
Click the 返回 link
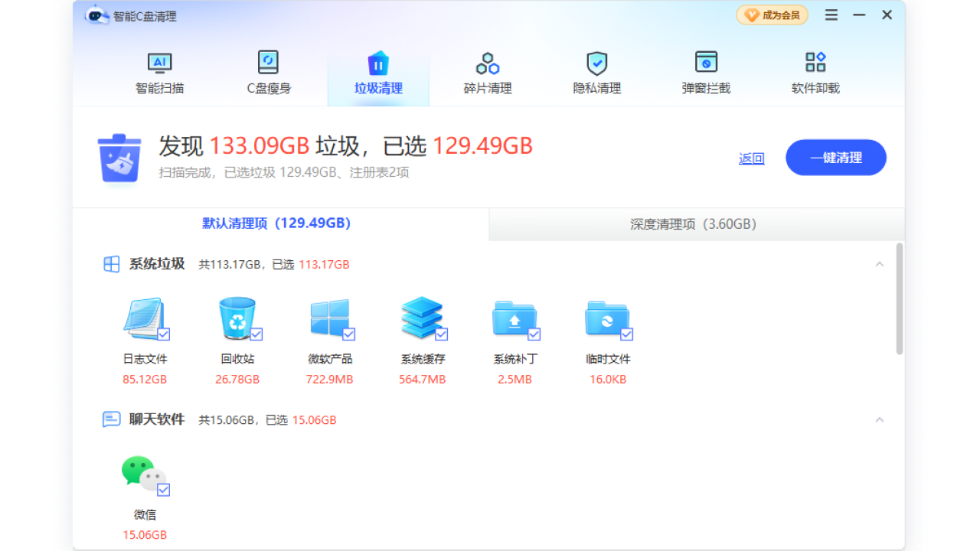click(751, 158)
